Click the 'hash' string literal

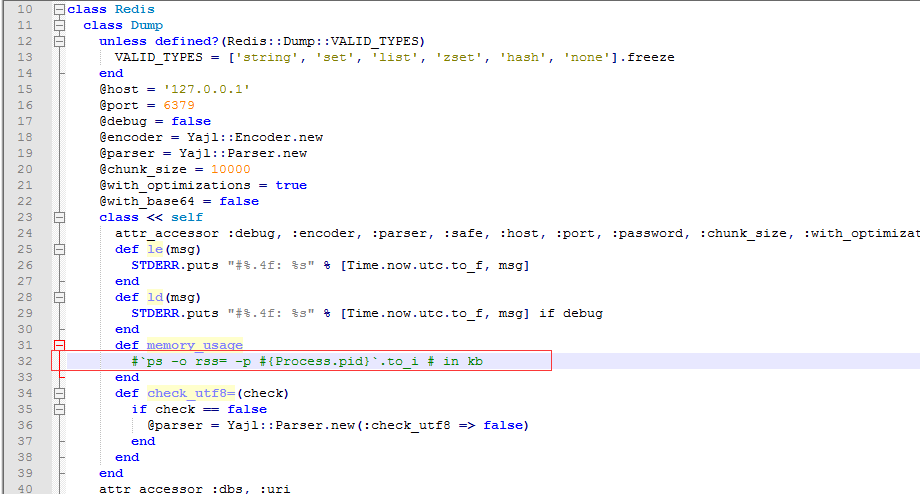(523, 57)
